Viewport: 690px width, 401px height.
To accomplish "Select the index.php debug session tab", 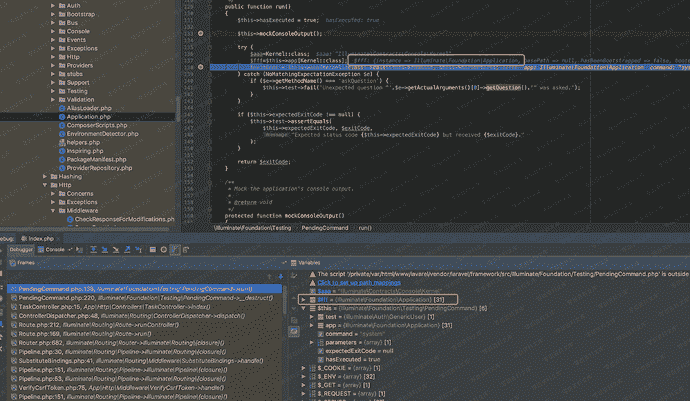I will (40, 239).
